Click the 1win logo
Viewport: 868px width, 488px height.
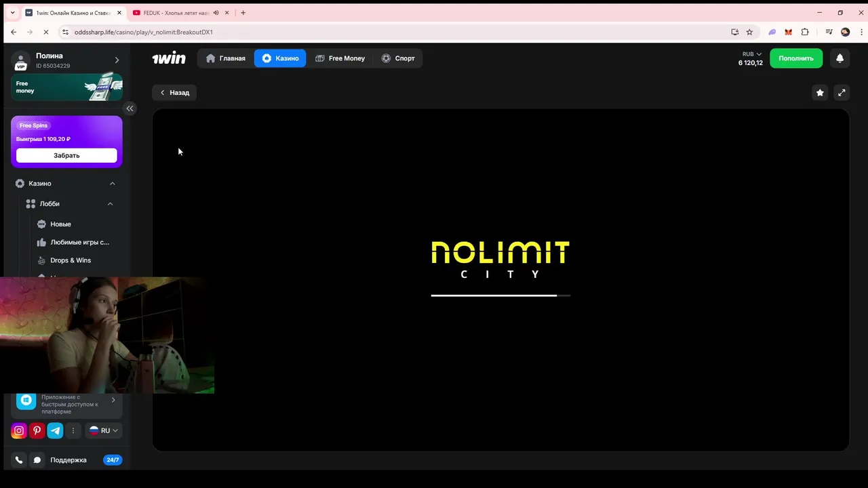coord(169,58)
